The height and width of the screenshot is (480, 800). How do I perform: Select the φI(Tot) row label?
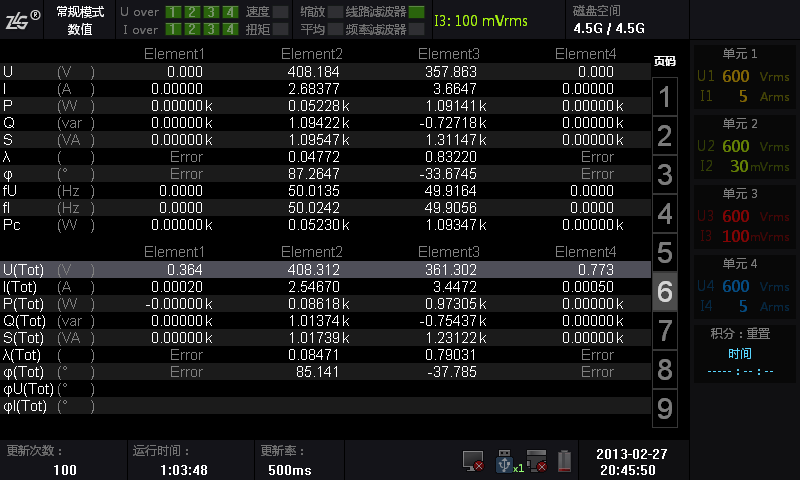coord(24,406)
